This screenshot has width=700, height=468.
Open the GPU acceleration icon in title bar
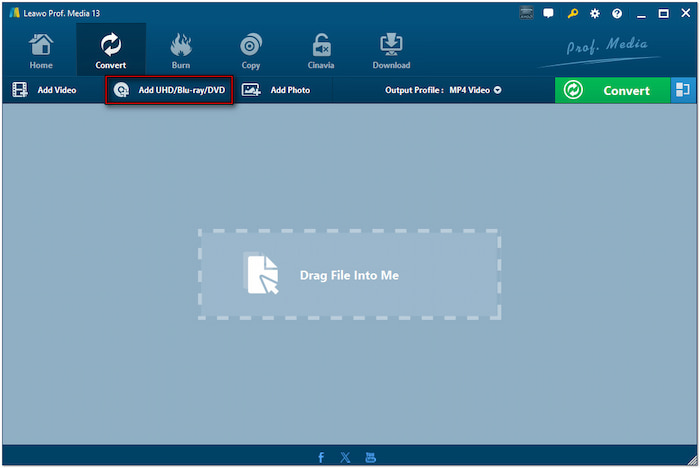[526, 13]
